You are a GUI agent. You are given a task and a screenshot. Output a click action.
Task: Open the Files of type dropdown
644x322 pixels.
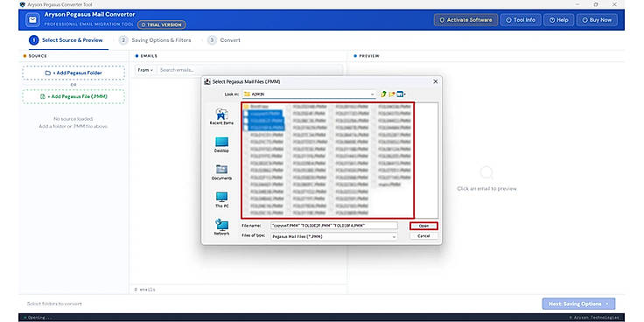tap(334, 236)
